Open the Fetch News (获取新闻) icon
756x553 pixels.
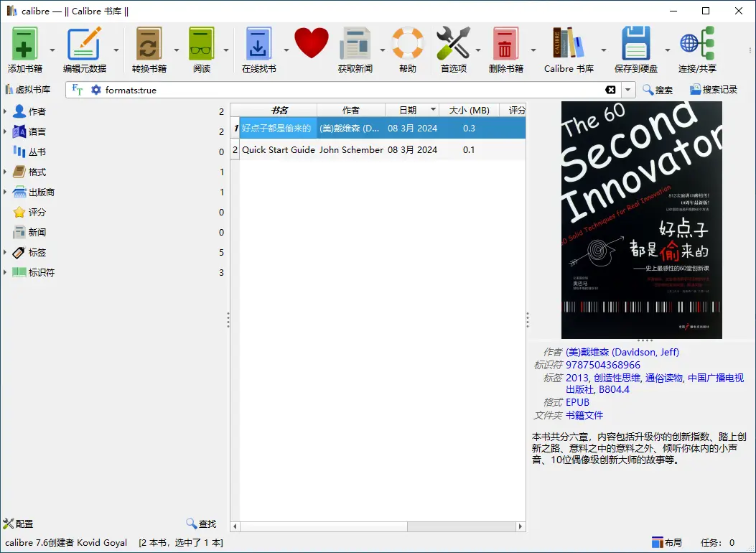(355, 45)
